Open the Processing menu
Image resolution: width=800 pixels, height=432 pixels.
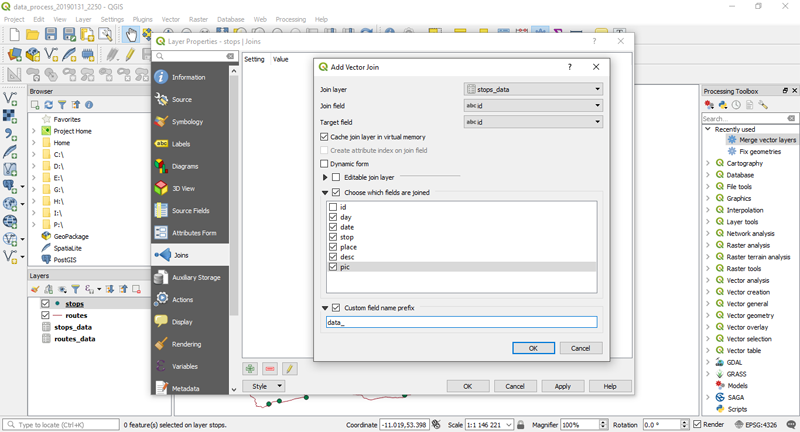coord(290,19)
